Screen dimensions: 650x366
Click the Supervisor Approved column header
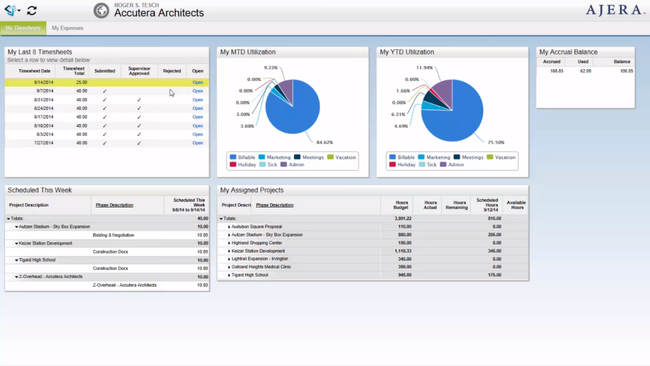coord(139,71)
